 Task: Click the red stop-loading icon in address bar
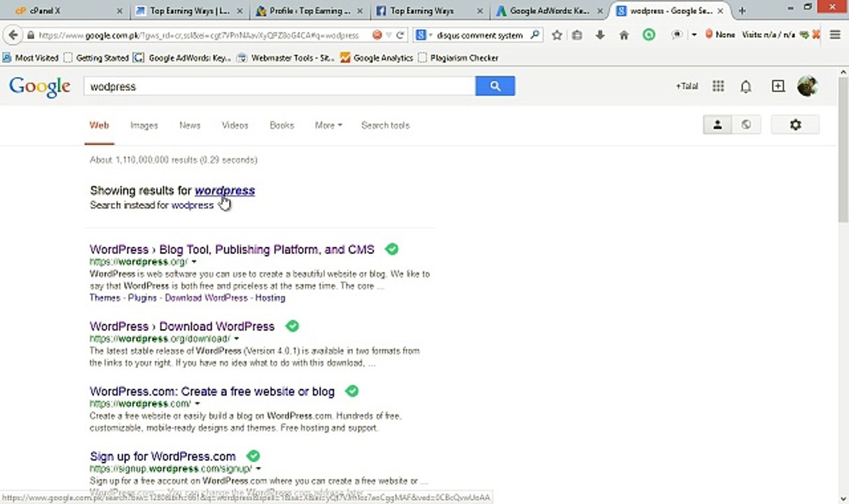click(x=377, y=35)
